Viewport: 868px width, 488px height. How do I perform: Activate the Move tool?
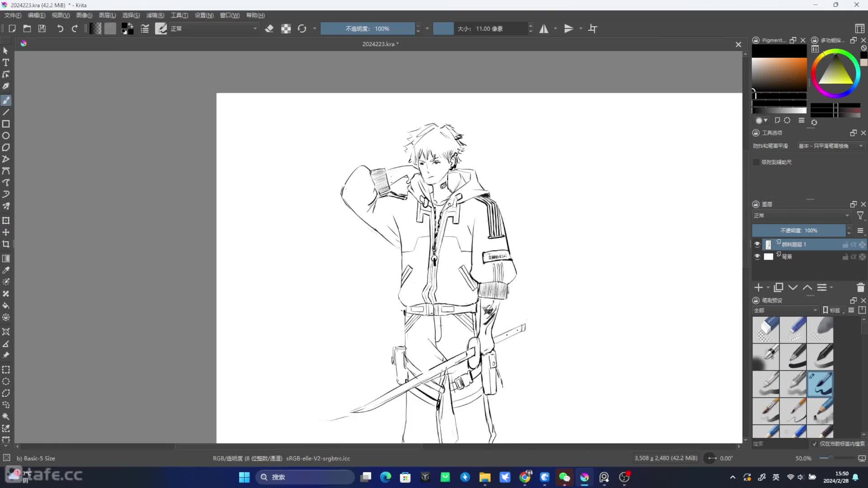(x=6, y=232)
